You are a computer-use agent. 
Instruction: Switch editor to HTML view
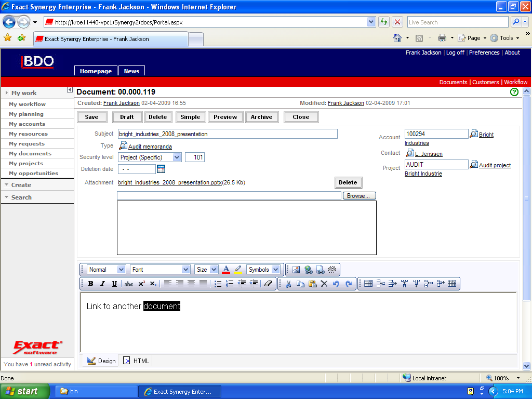coord(136,361)
